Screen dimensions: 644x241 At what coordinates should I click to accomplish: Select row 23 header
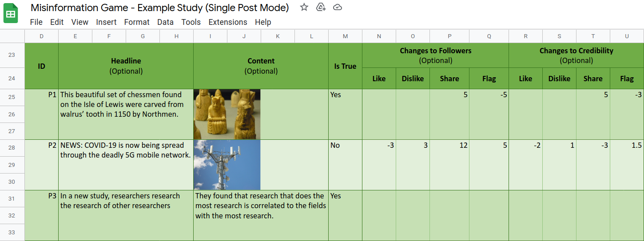click(12, 55)
